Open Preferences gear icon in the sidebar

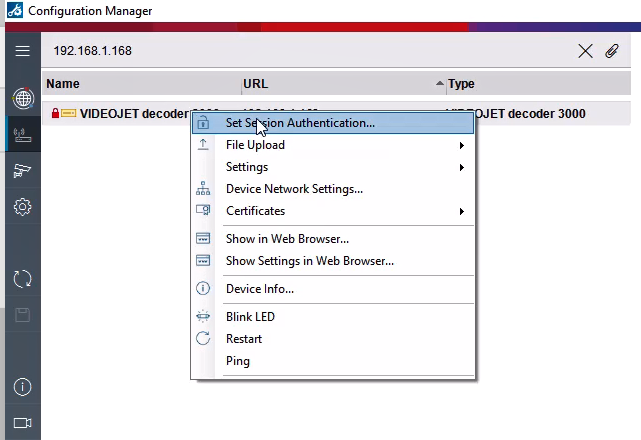[x=21, y=207]
